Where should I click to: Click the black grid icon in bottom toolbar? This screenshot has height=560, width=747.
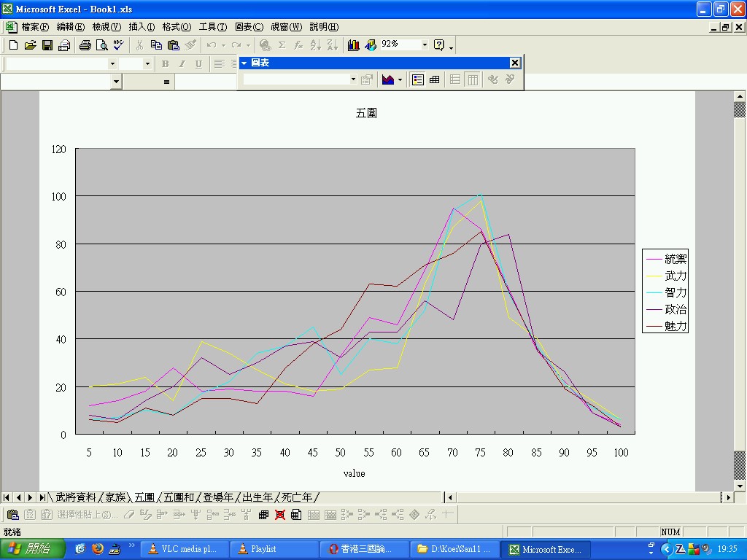click(x=263, y=515)
